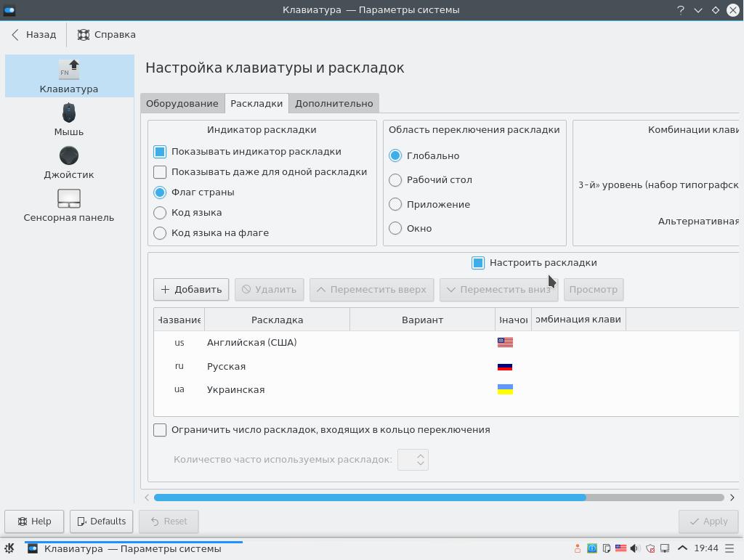744x560 pixels.
Task: Open the 'Дополнительно' tab
Action: pyautogui.click(x=333, y=103)
